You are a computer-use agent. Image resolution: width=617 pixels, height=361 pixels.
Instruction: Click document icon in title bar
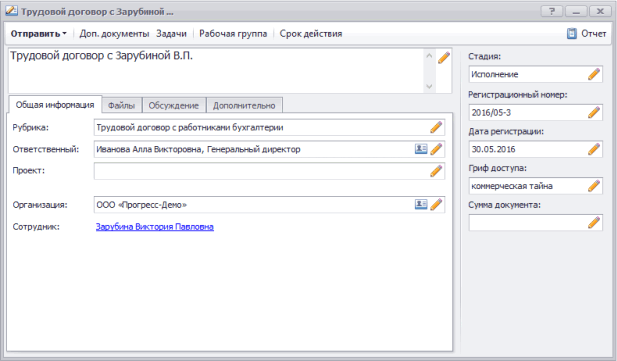[x=11, y=11]
